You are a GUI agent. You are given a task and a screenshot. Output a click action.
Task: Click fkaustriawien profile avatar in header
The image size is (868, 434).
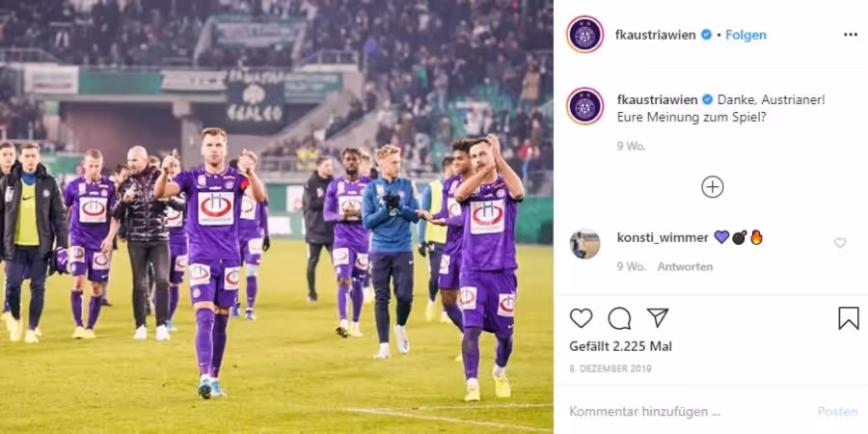(x=585, y=35)
